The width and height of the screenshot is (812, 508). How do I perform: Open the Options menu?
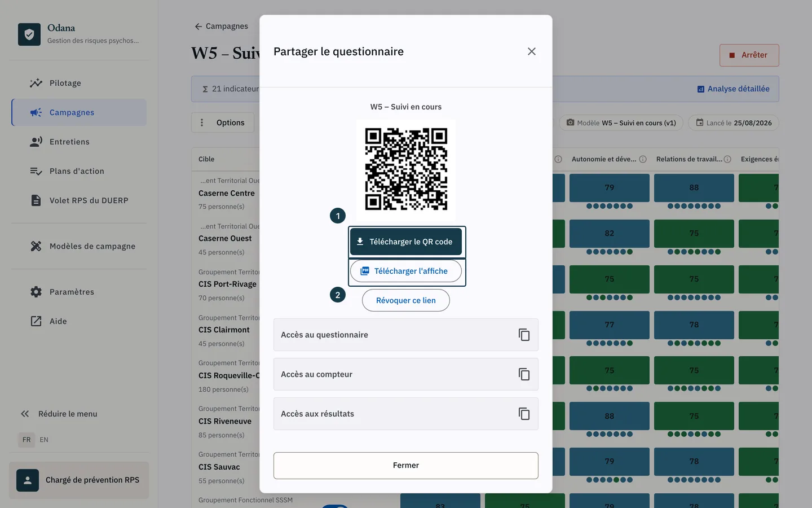coord(223,122)
